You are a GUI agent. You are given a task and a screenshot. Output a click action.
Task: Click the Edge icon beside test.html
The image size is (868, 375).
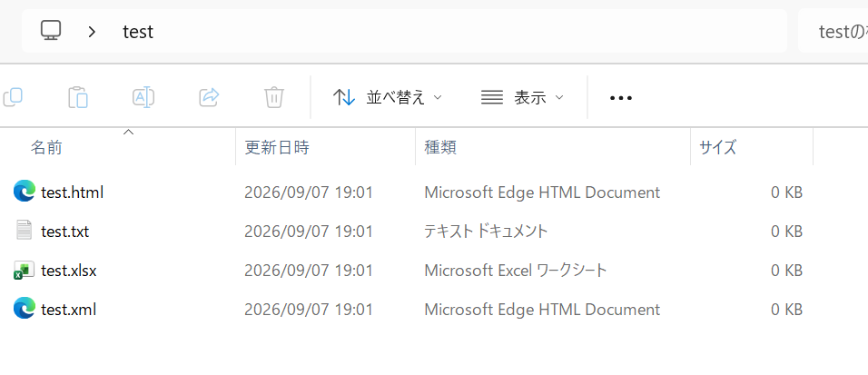point(24,192)
